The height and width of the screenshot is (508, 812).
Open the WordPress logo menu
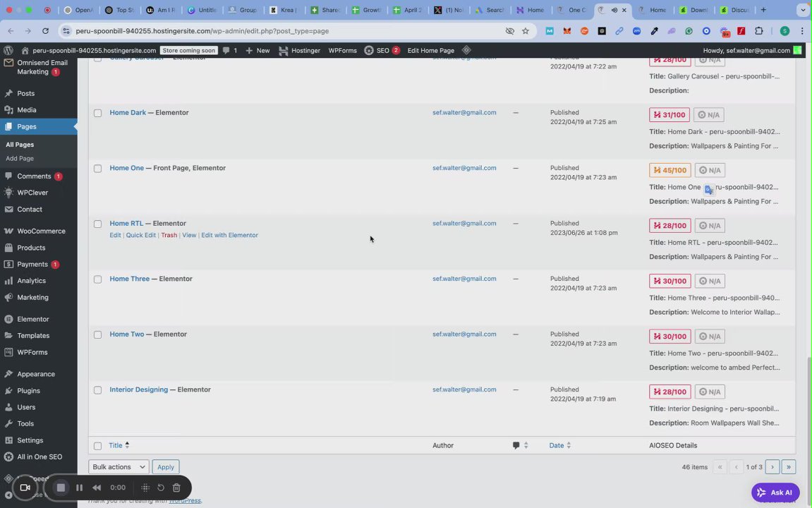click(8, 50)
